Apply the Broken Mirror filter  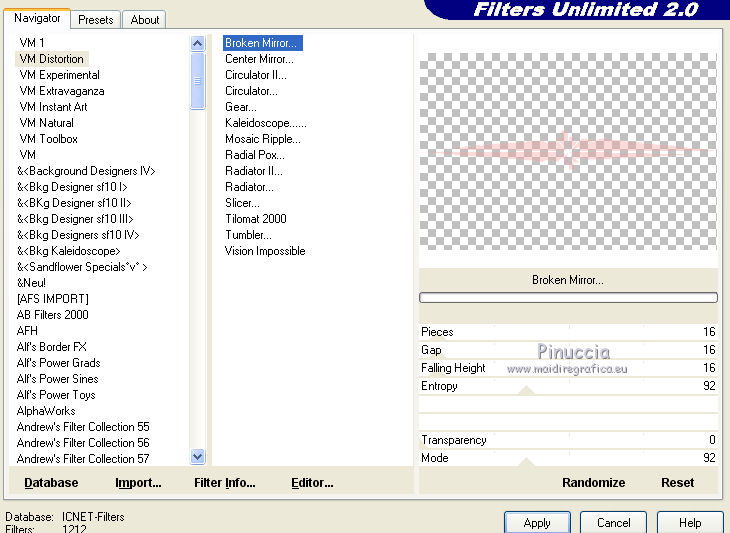(537, 523)
